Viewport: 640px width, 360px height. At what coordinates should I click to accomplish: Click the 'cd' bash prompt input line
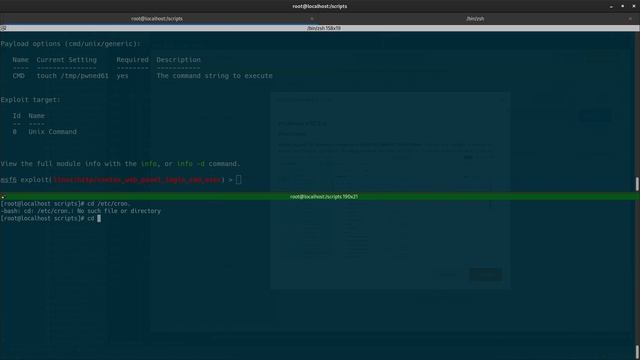click(x=51, y=218)
